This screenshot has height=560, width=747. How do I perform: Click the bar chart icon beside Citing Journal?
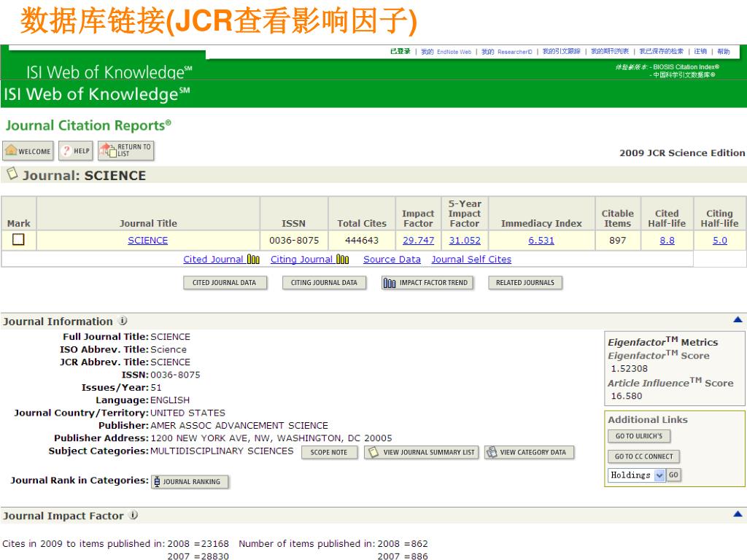point(343,259)
